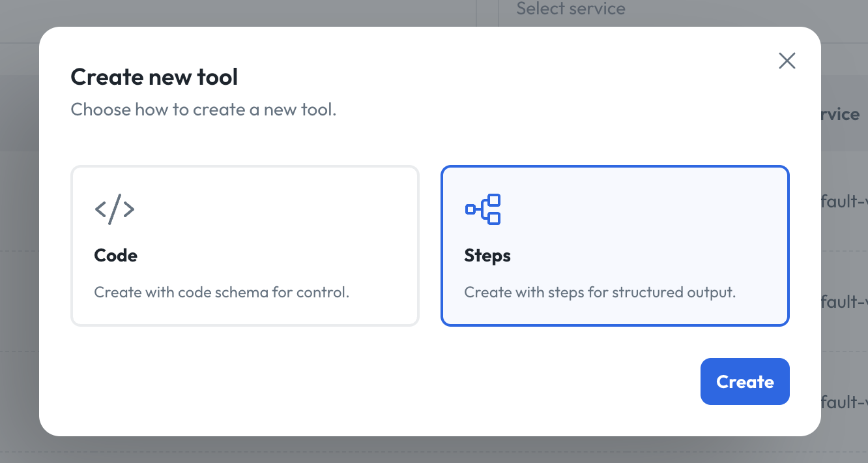
Task: Open the Code creation mode via its icon
Action: pos(115,209)
